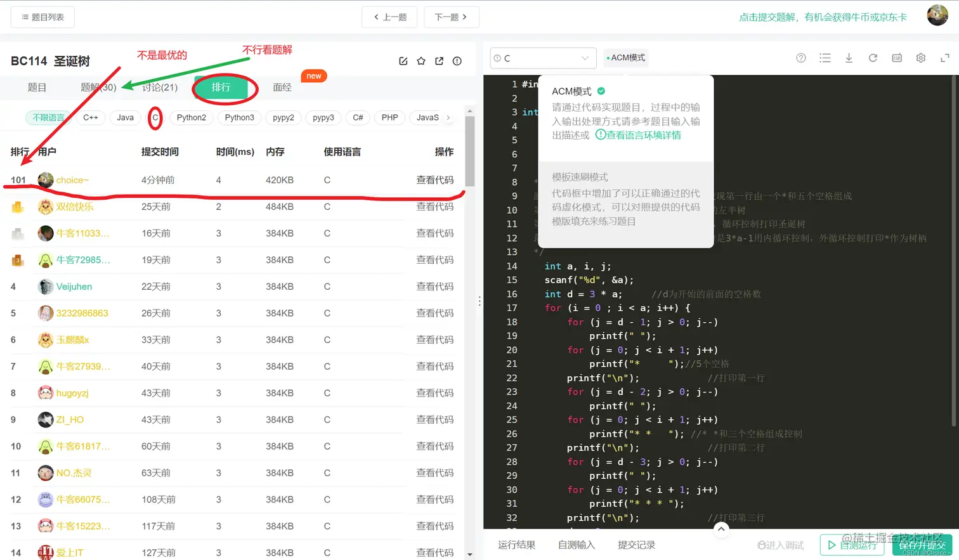Star this problem to favorites
The image size is (959, 560).
tap(421, 61)
